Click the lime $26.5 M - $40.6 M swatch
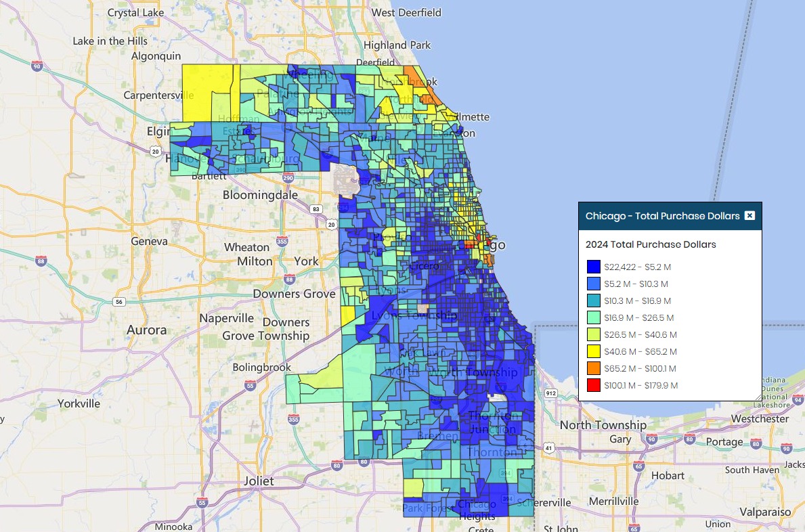The image size is (805, 532). click(594, 334)
